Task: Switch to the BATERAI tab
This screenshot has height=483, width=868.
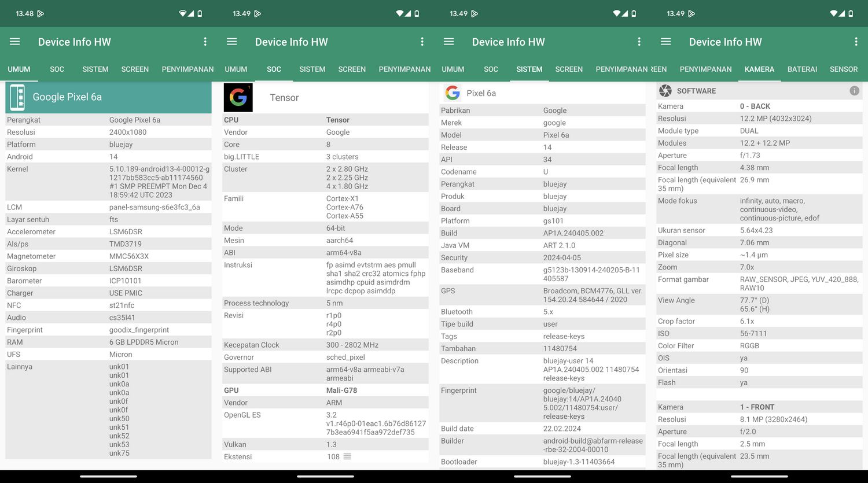Action: pyautogui.click(x=802, y=69)
